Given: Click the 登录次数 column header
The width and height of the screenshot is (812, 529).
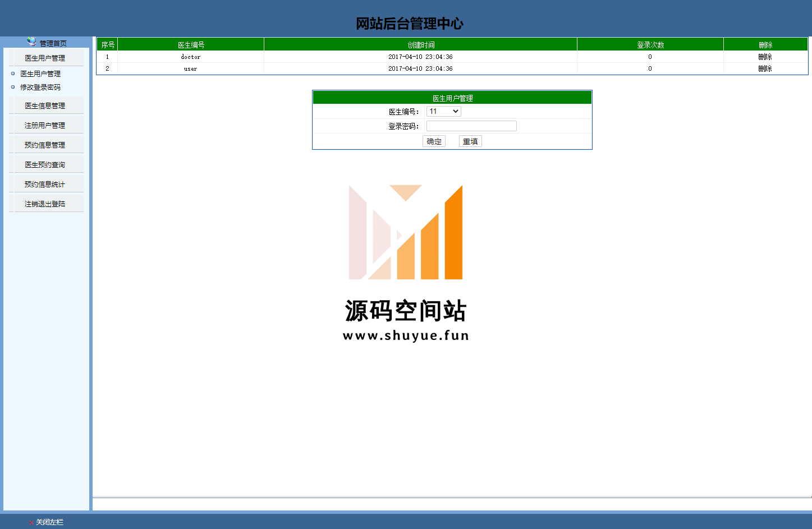Looking at the screenshot, I should pos(650,44).
